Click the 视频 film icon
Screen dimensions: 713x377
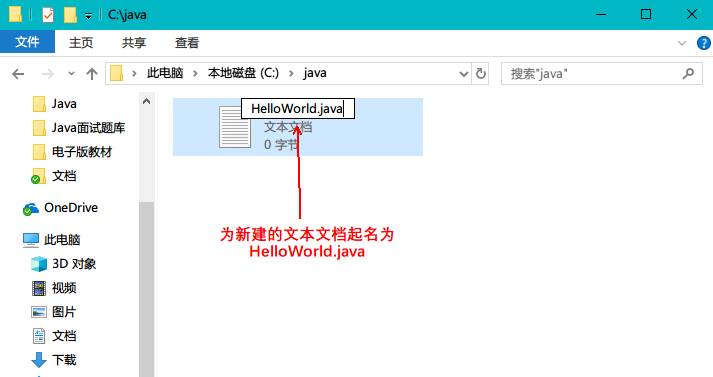39,288
